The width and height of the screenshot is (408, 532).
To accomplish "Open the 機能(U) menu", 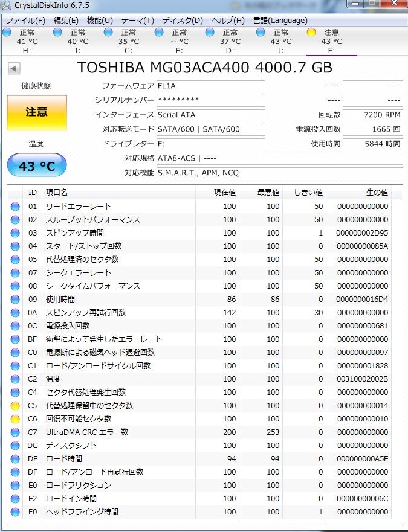I will 100,20.
